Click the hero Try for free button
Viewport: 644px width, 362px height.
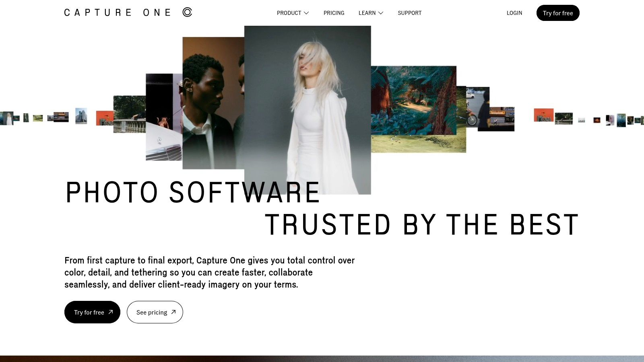92,312
